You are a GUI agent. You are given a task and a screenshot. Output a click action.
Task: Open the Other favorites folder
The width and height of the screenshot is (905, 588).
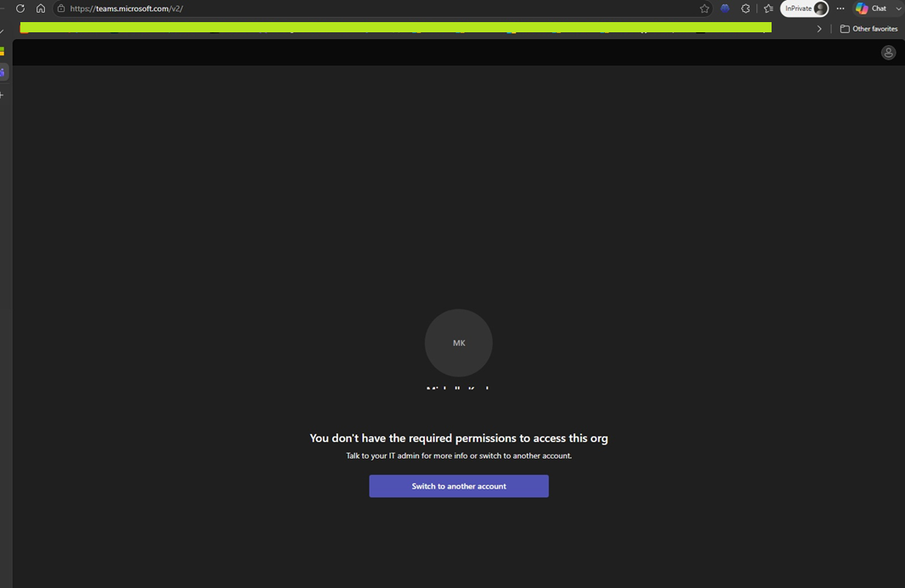coord(868,29)
